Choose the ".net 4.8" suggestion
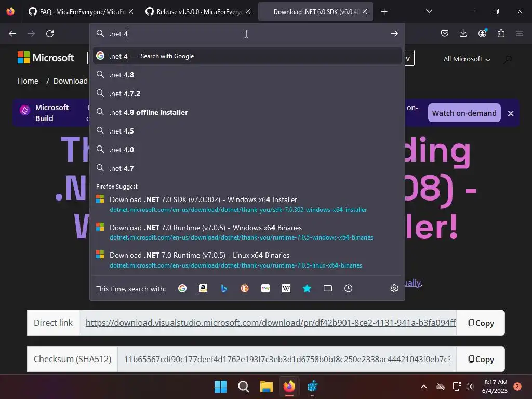532x399 pixels. tap(247, 75)
